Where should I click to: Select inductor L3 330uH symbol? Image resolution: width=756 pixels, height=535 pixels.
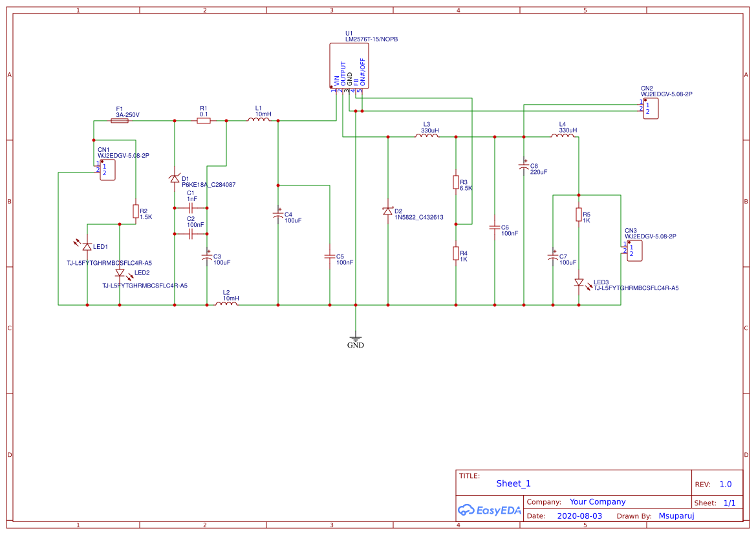427,136
